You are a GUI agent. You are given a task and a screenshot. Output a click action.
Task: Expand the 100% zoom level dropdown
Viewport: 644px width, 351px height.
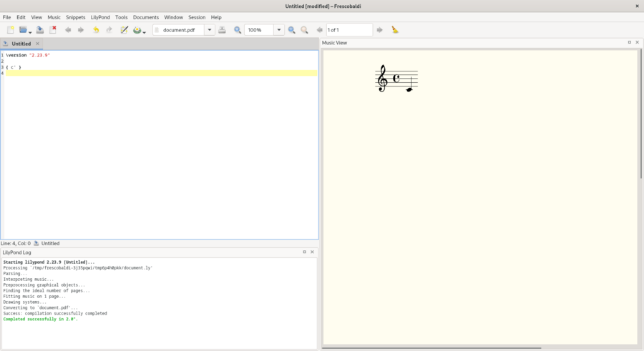point(279,30)
